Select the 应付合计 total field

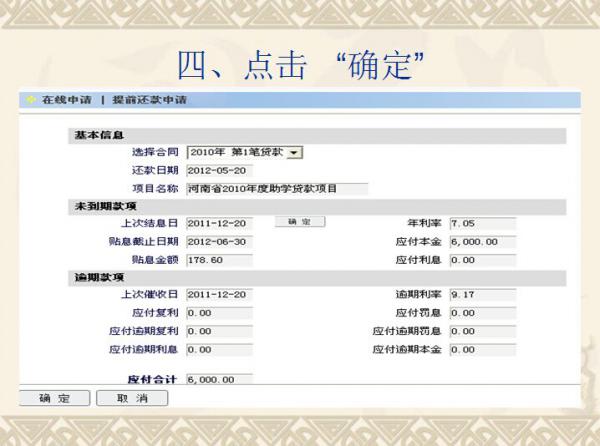(x=218, y=380)
